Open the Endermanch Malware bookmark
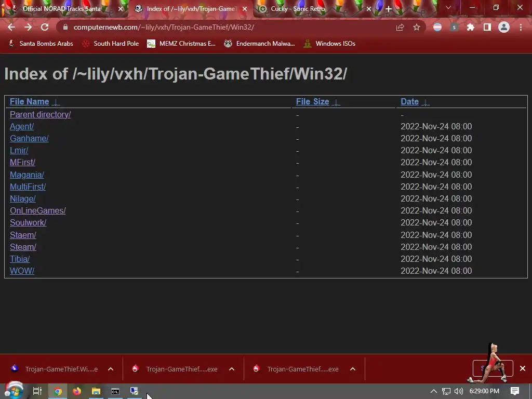Screen dimensions: 532x399 [260, 44]
